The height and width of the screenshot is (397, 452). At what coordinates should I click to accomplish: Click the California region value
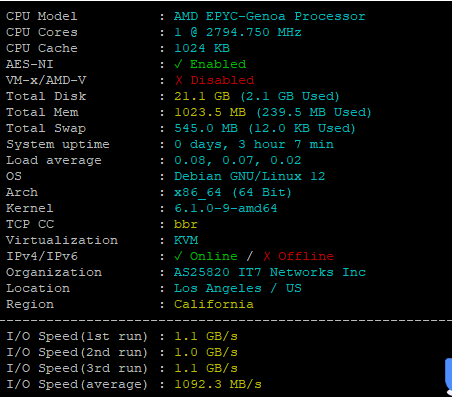coord(214,304)
